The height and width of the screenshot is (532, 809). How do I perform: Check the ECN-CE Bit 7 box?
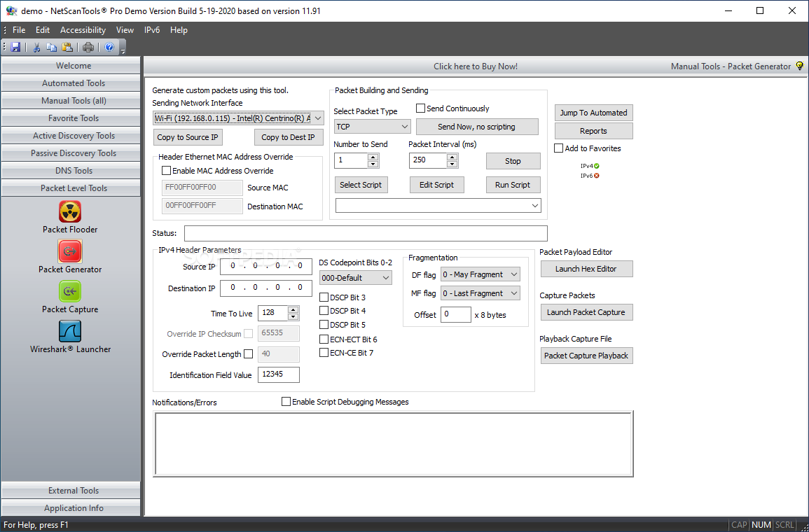click(324, 353)
